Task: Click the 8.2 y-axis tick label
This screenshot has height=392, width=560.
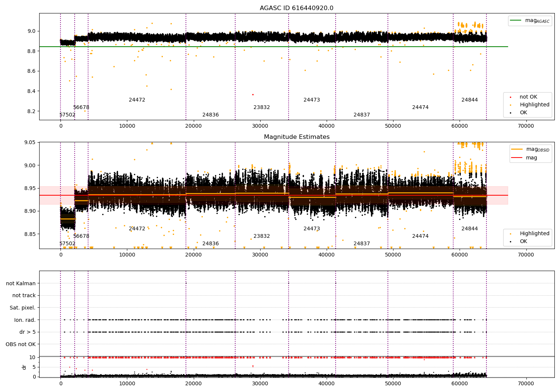Action: (x=31, y=112)
